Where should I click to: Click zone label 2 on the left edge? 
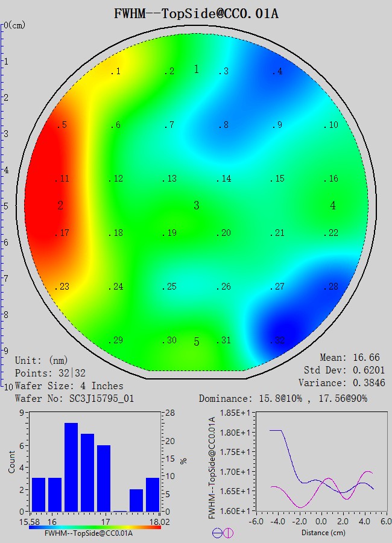point(60,206)
